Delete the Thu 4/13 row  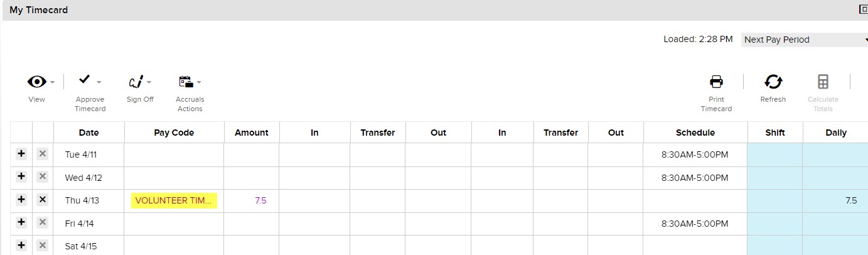pos(42,200)
